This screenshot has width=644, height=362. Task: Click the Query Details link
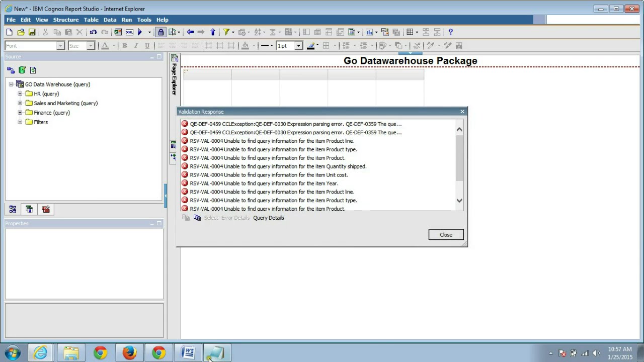pos(269,218)
